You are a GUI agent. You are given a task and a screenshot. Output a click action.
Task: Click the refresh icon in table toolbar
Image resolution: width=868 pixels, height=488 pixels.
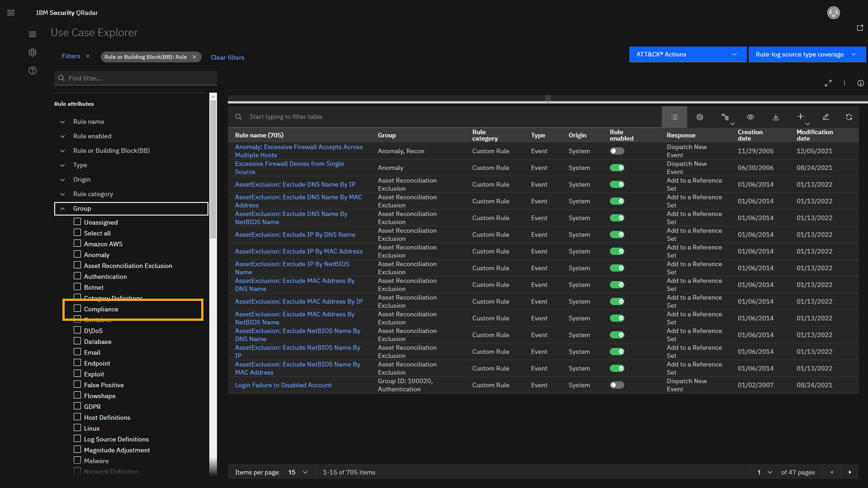click(x=849, y=117)
